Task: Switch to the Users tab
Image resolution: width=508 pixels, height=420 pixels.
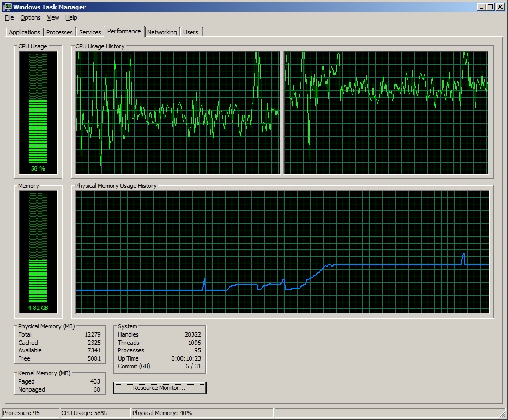Action: pos(191,32)
